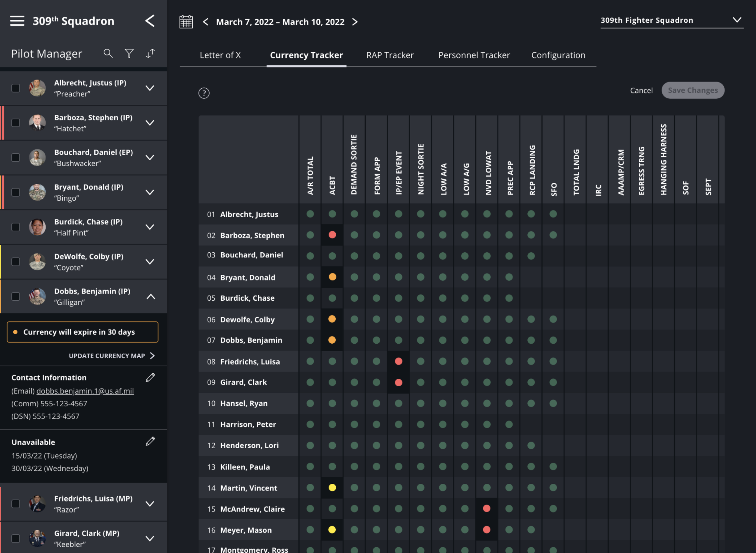Image resolution: width=756 pixels, height=553 pixels.
Task: Go to next date range arrow
Action: tap(355, 22)
